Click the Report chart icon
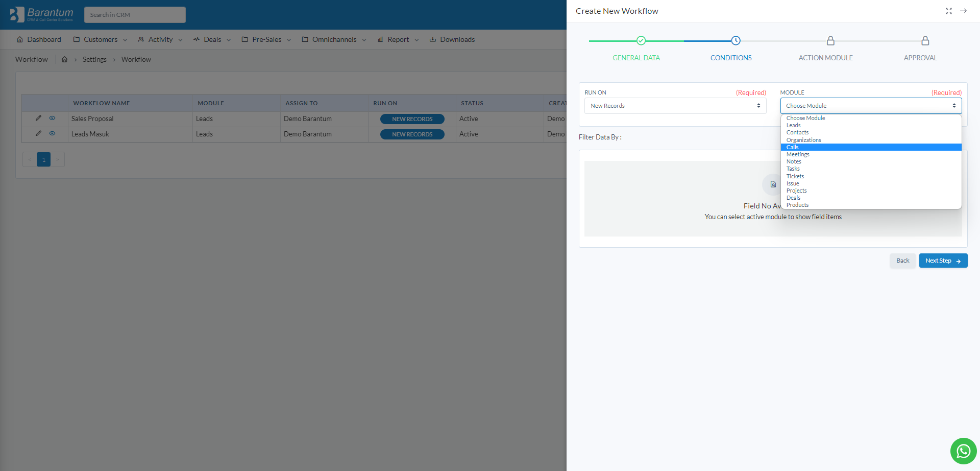The height and width of the screenshot is (471, 980). pyautogui.click(x=380, y=39)
